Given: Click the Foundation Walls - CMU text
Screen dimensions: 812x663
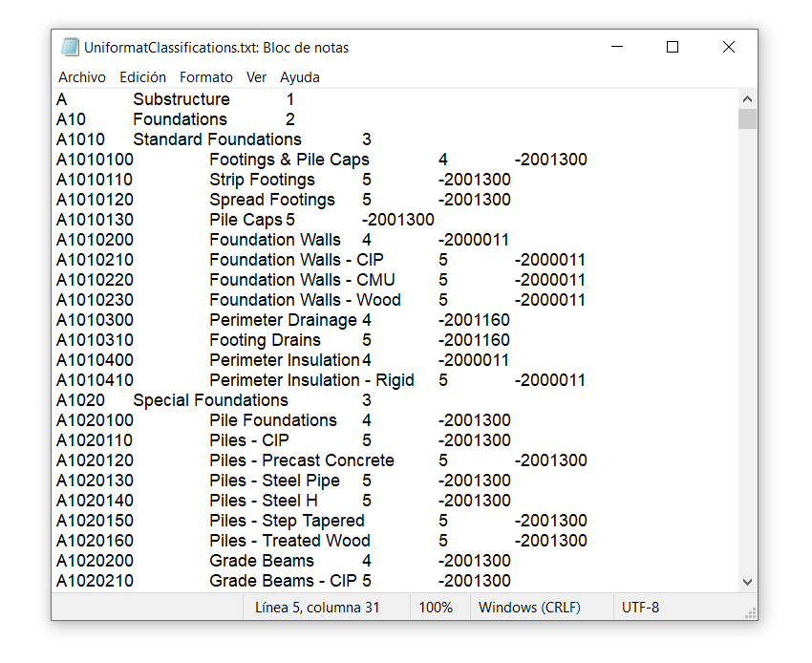Looking at the screenshot, I should coord(302,280).
